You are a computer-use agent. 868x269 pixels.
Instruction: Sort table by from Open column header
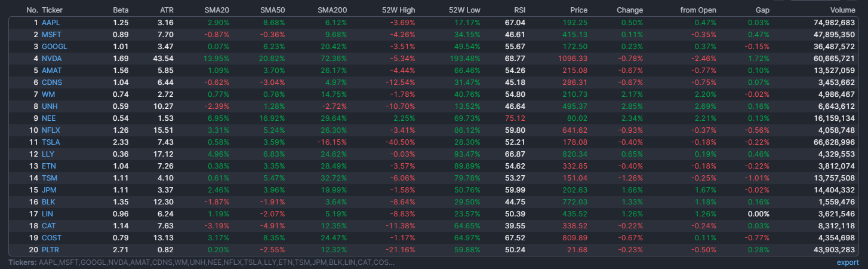point(698,10)
